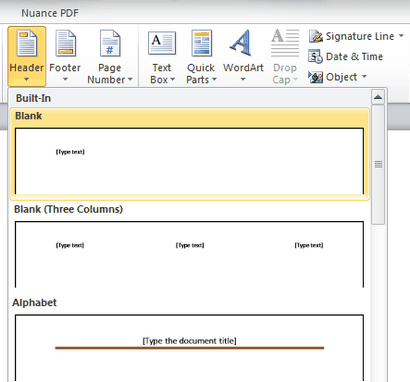Pick the Alphabet header preview
This screenshot has height=382, width=410.
click(x=189, y=348)
